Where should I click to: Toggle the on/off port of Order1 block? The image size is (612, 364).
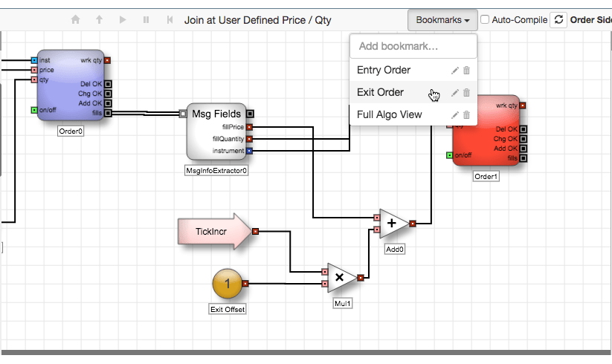(x=450, y=155)
